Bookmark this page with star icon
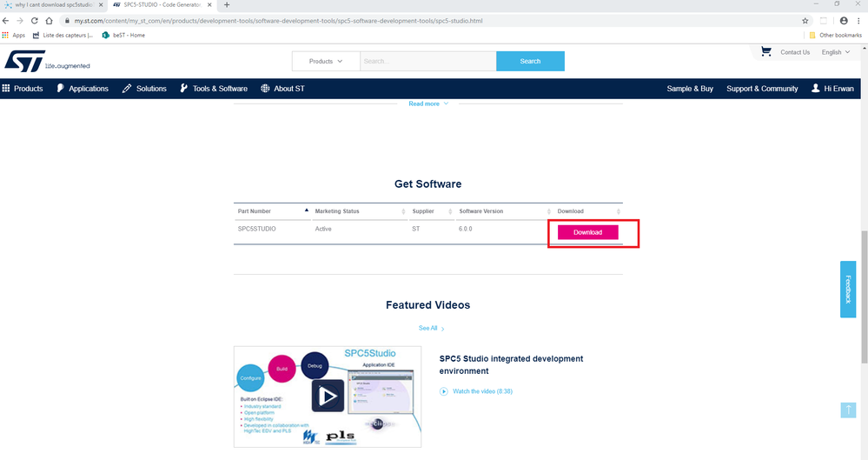 point(805,21)
